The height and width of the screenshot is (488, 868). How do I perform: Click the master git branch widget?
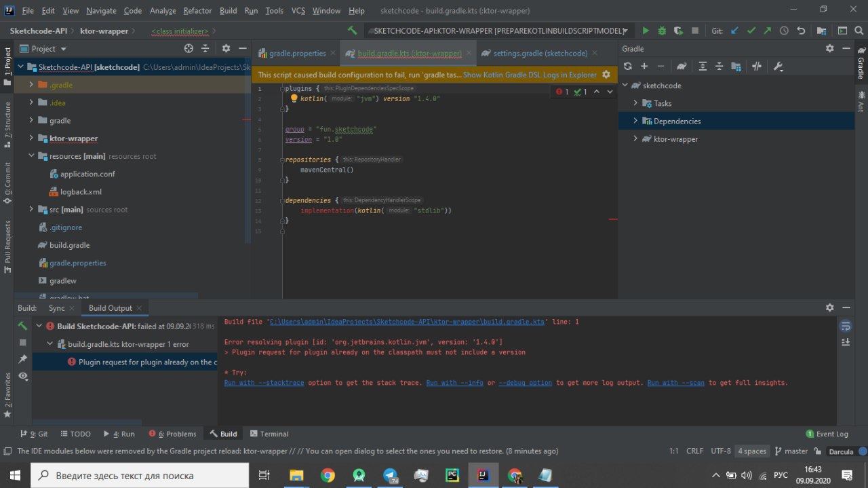[791, 451]
